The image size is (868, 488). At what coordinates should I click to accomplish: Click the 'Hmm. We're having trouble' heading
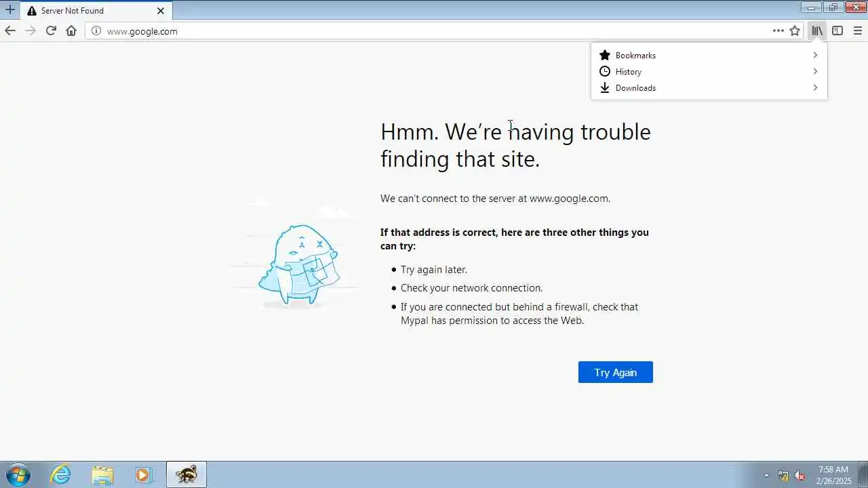515,145
